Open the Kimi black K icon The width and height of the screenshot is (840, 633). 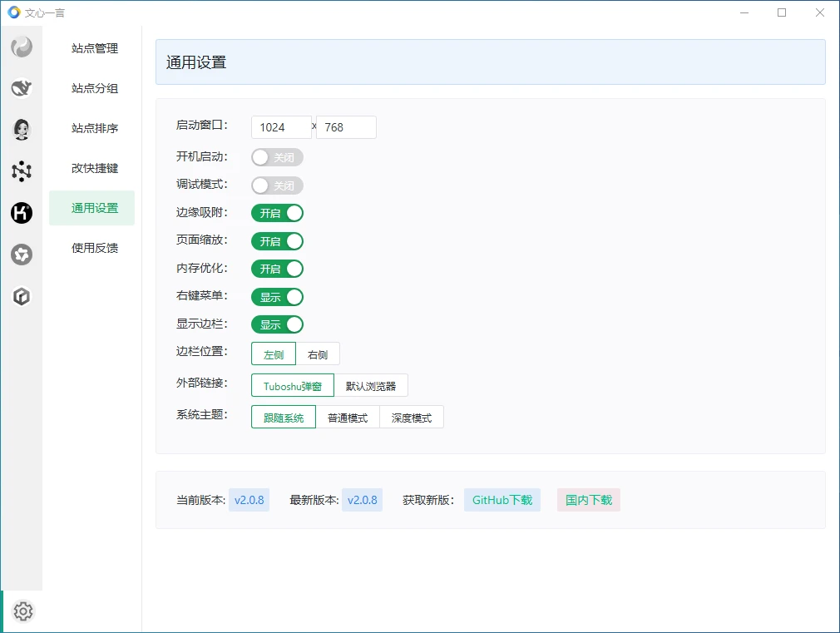pos(22,213)
